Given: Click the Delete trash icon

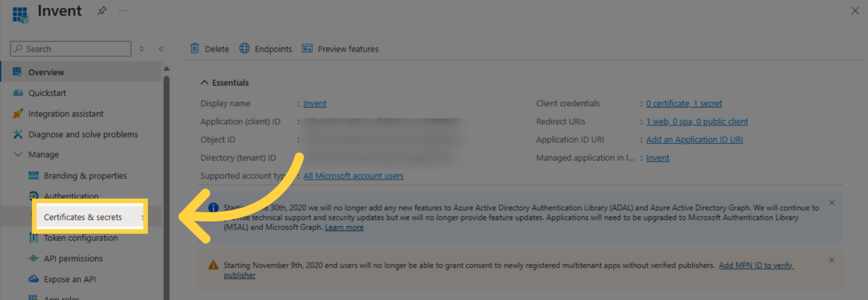Looking at the screenshot, I should point(195,49).
